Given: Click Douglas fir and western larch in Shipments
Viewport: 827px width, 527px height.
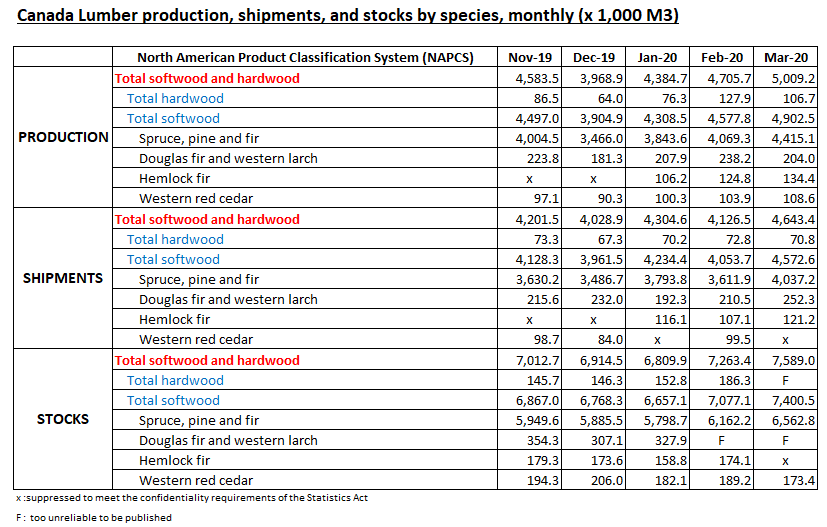Looking at the screenshot, I should (x=228, y=299).
